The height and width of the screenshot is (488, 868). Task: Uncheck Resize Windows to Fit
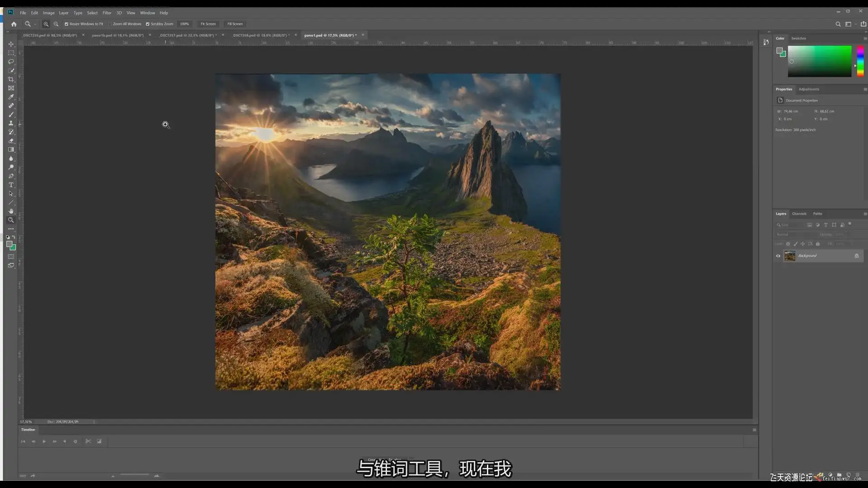(66, 24)
